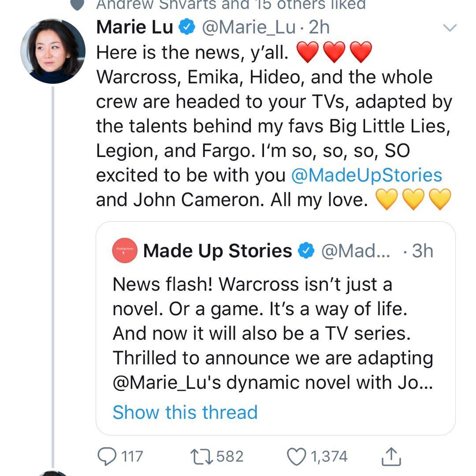Click Show this thread link
The height and width of the screenshot is (476, 476).
(185, 413)
